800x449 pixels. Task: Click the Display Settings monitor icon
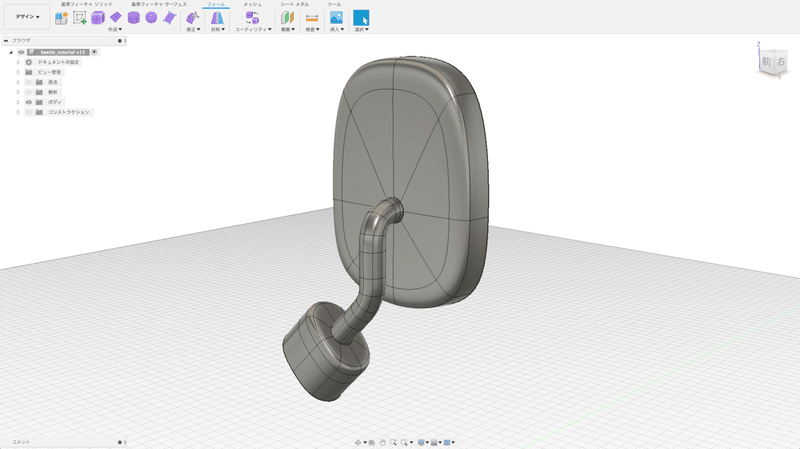click(x=421, y=442)
